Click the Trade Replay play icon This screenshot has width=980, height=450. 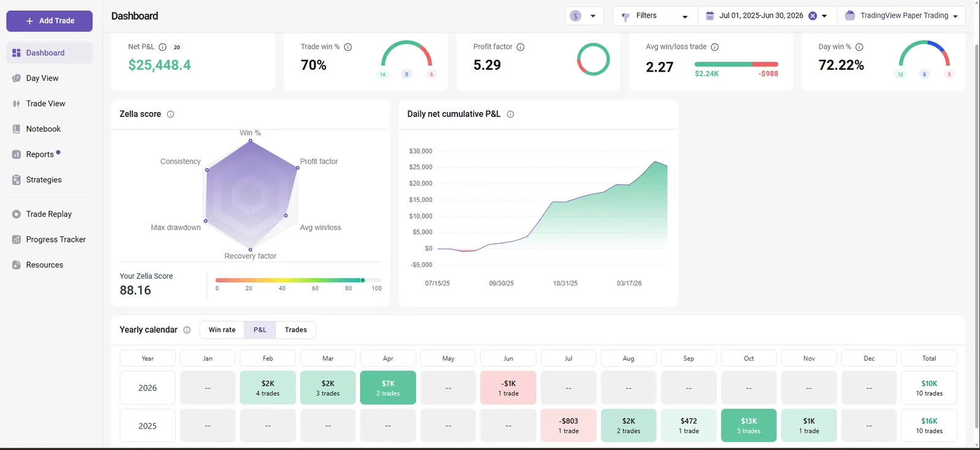tap(17, 214)
